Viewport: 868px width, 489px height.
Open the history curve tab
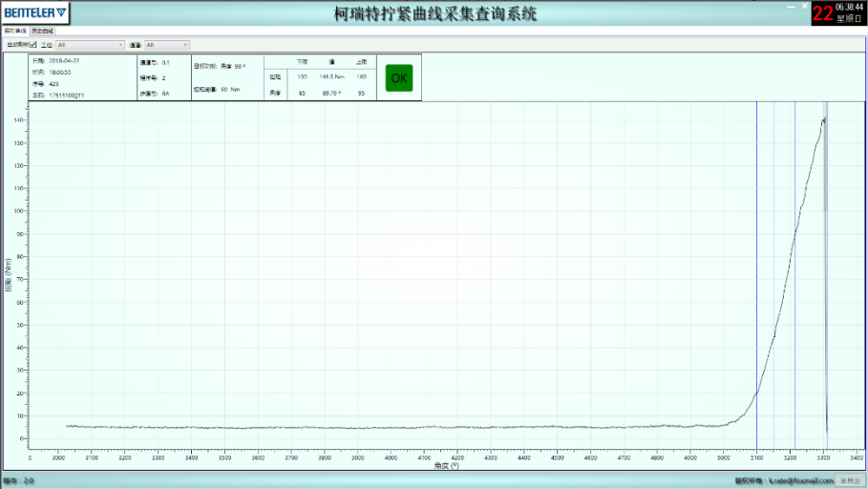(43, 31)
